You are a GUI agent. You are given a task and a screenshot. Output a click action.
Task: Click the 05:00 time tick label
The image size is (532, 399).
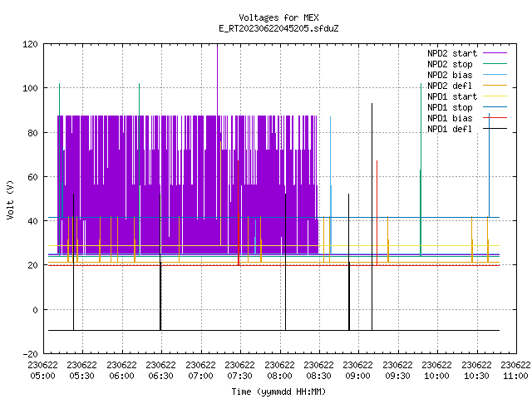[x=42, y=376]
